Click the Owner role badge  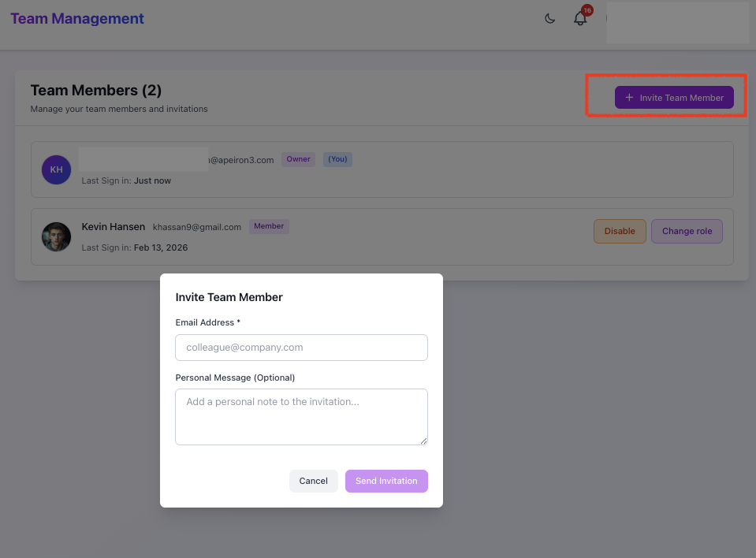coord(298,159)
